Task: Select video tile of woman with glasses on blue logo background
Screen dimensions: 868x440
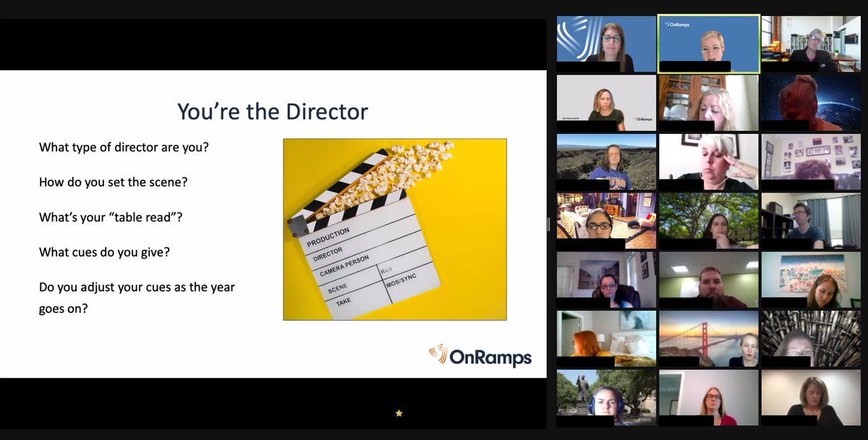Action: 606,43
